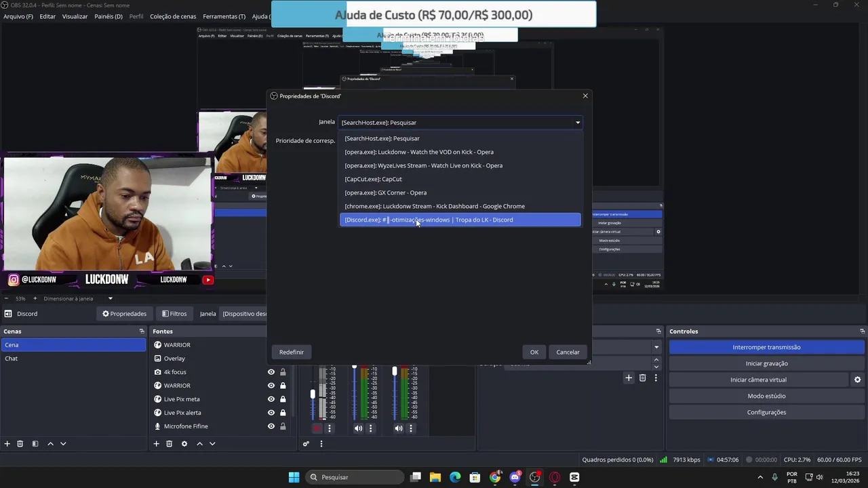The height and width of the screenshot is (488, 868).
Task: Open CapCut from the taskbar
Action: pos(575,477)
